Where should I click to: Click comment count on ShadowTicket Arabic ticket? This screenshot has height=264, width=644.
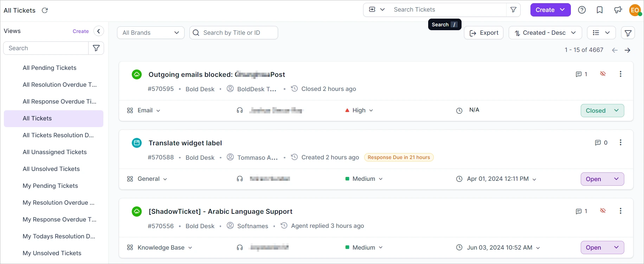[581, 211]
